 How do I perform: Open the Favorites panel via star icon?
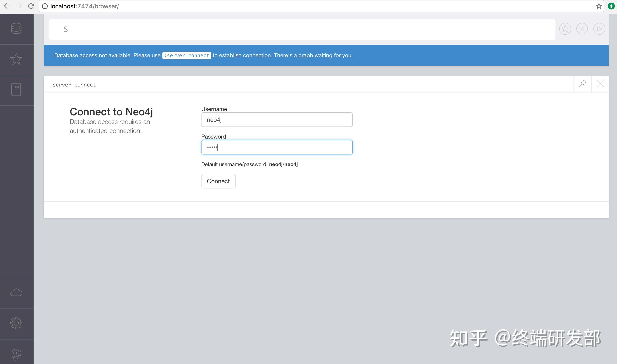click(x=16, y=59)
